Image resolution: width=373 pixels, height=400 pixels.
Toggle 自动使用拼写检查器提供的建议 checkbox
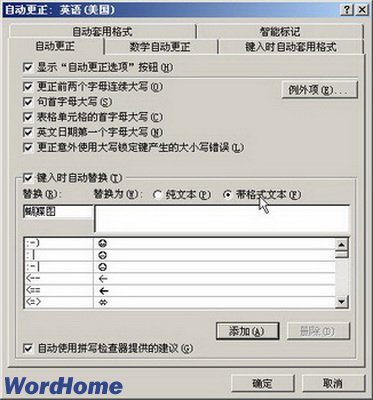point(28,349)
